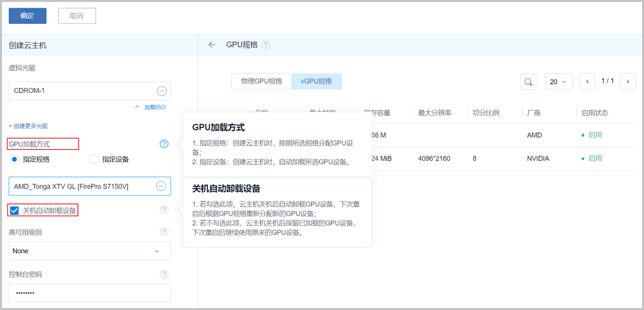The image size is (644, 310).
Task: Open the page size 20 dropdown
Action: pos(558,82)
